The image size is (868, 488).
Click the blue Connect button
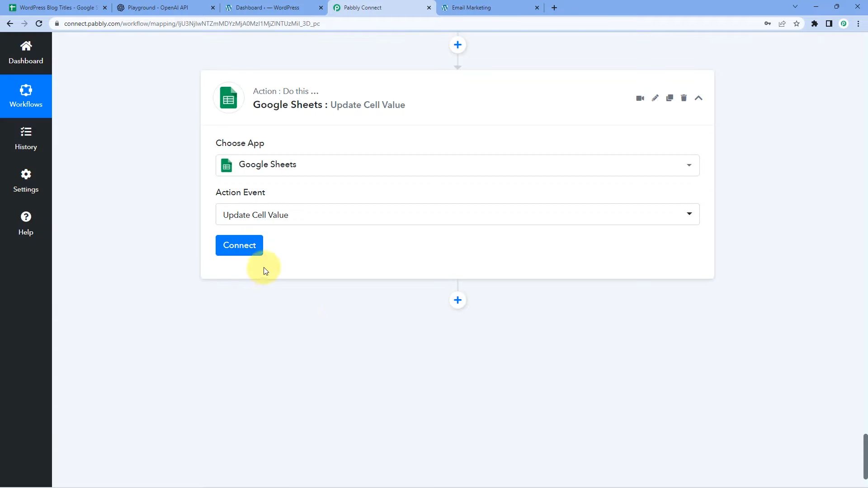tap(239, 245)
